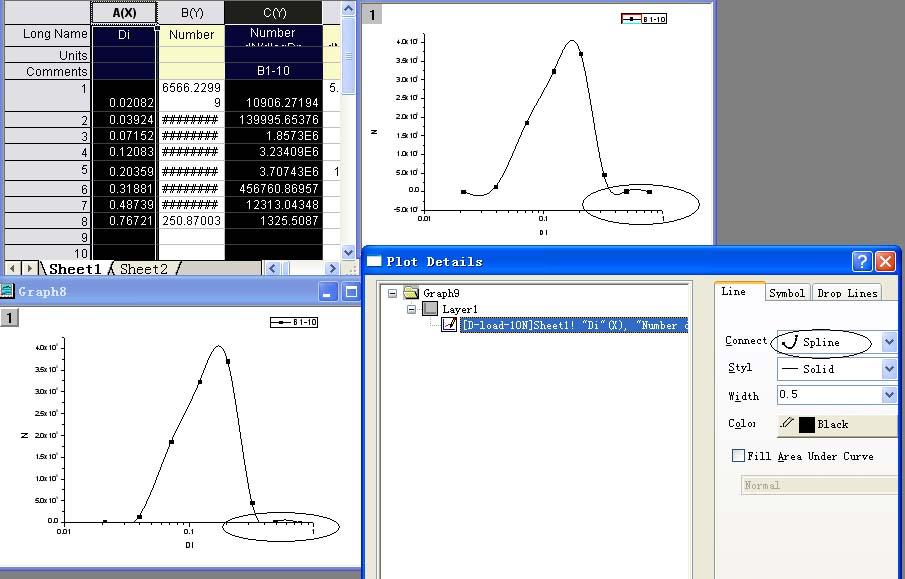905x579 pixels.
Task: Click worksheet horizontal scrollbar right arrow
Action: point(331,268)
